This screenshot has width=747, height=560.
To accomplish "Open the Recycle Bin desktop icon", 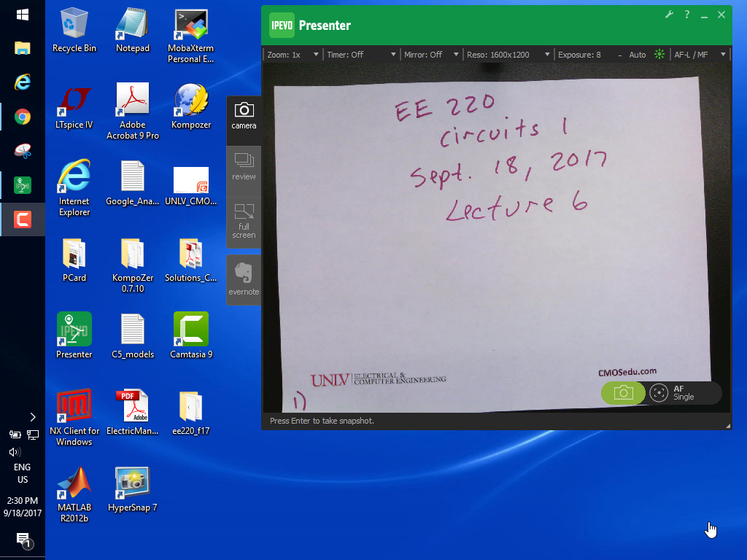I will (x=74, y=29).
